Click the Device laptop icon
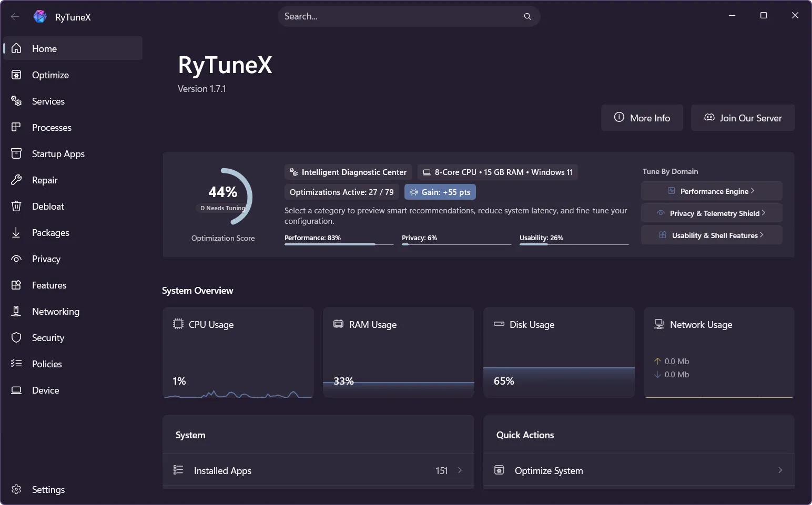 click(16, 390)
